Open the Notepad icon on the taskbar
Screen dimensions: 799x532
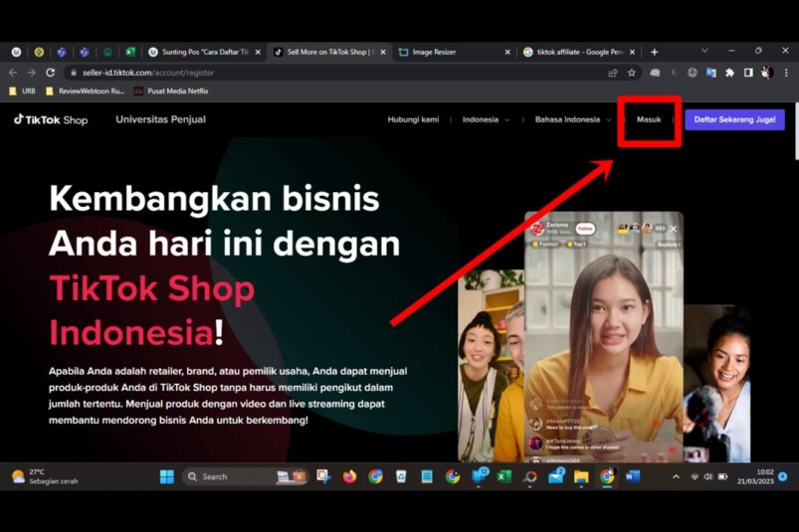point(427,476)
